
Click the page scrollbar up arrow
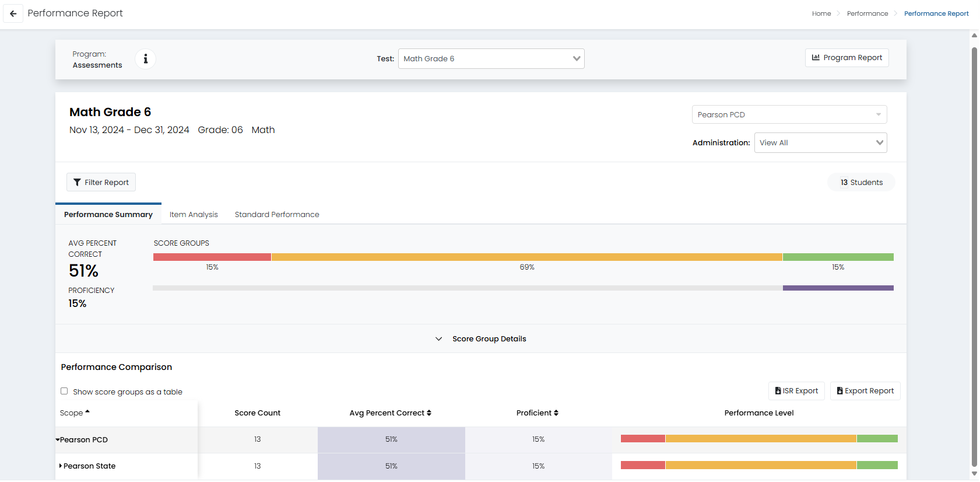(974, 36)
